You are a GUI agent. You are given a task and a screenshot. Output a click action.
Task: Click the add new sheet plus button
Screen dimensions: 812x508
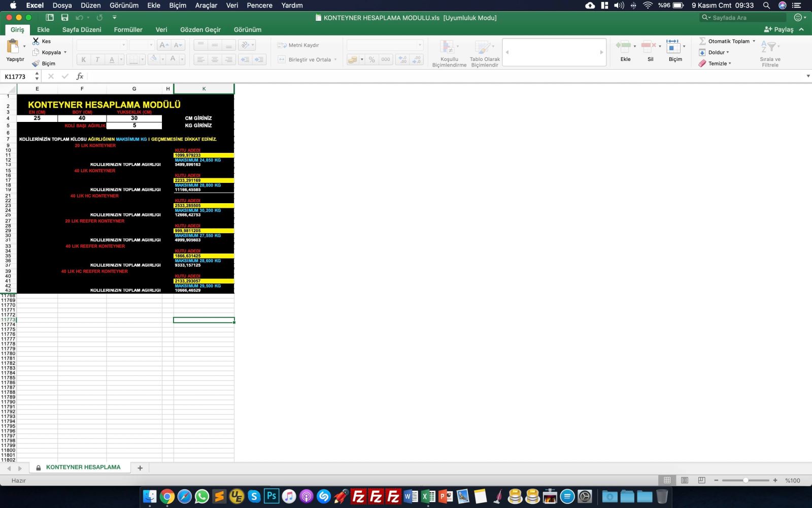140,468
